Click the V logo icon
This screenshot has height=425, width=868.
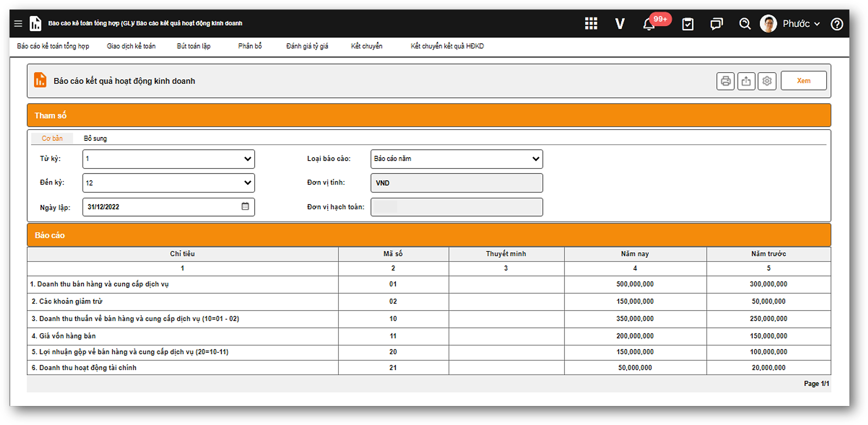(620, 24)
